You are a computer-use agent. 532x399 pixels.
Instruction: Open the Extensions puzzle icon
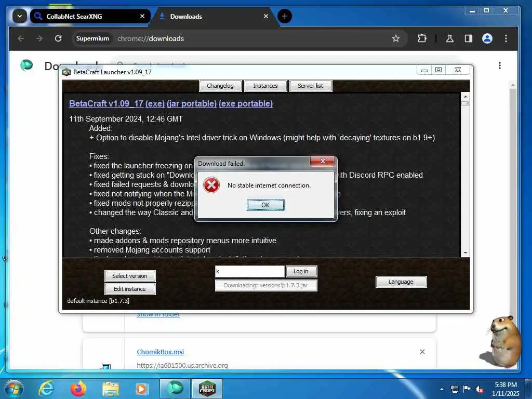pyautogui.click(x=422, y=38)
